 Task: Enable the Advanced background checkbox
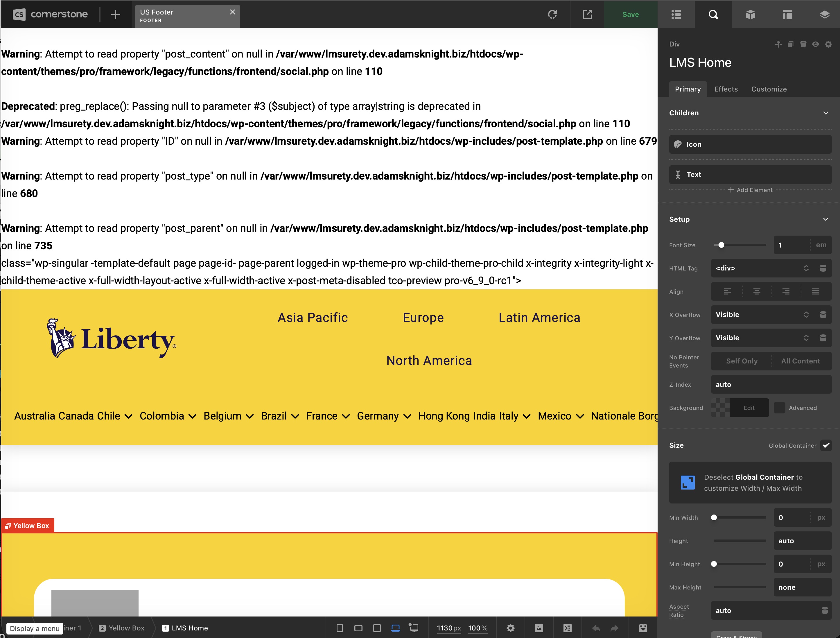pyautogui.click(x=780, y=408)
